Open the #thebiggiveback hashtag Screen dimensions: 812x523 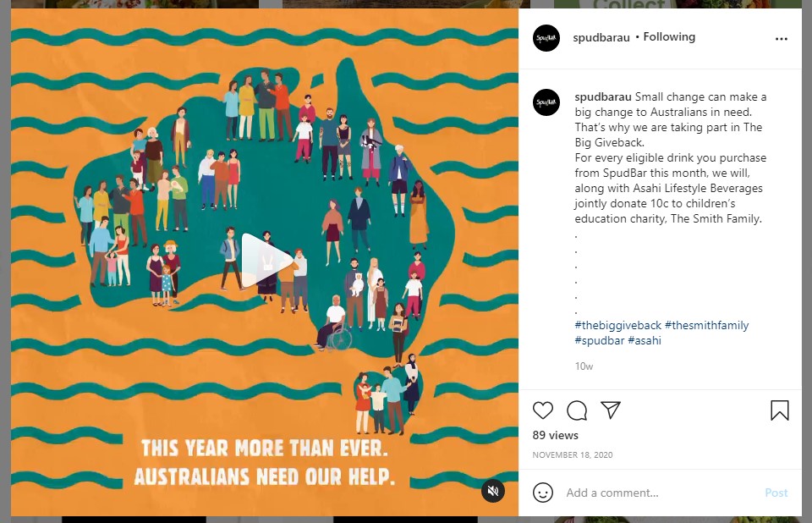pyautogui.click(x=617, y=326)
